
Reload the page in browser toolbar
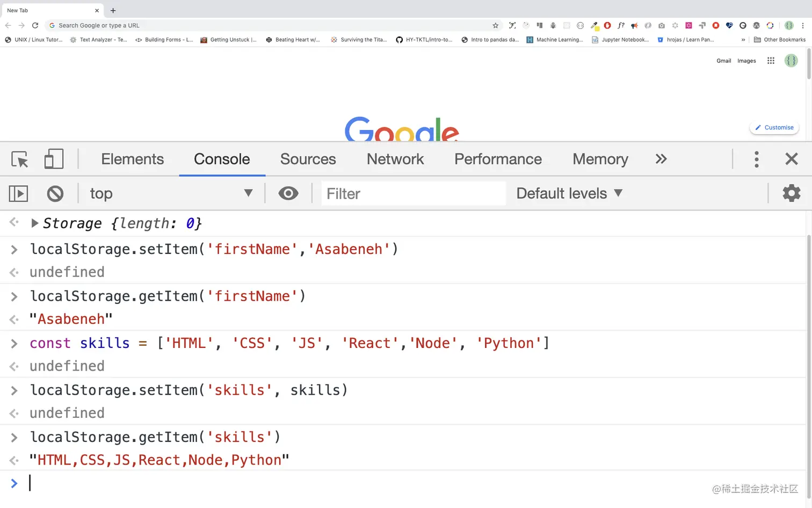[x=35, y=25]
